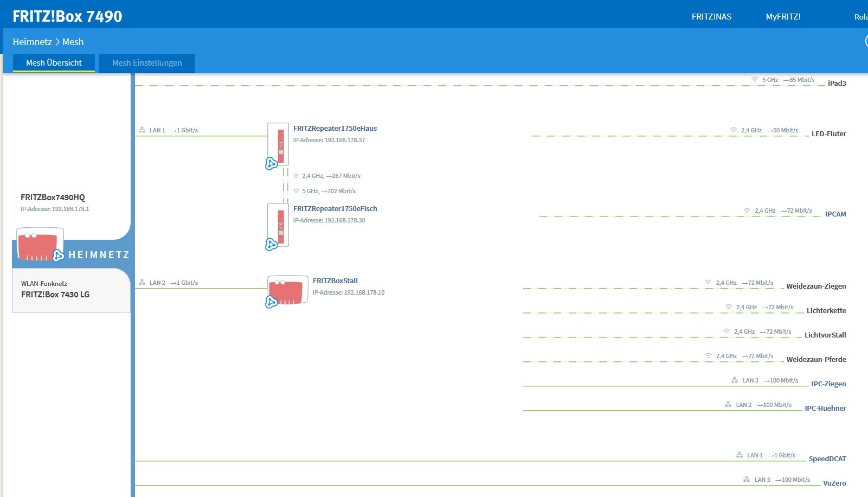Click the Mesh breadcrumb entry
Screen dimensions: 868x497
(x=73, y=42)
